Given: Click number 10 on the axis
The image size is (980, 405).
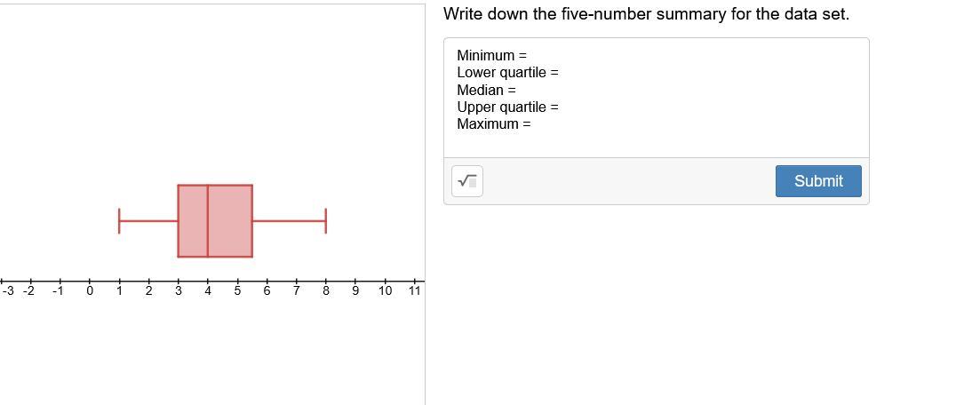Looking at the screenshot, I should pyautogui.click(x=385, y=290).
